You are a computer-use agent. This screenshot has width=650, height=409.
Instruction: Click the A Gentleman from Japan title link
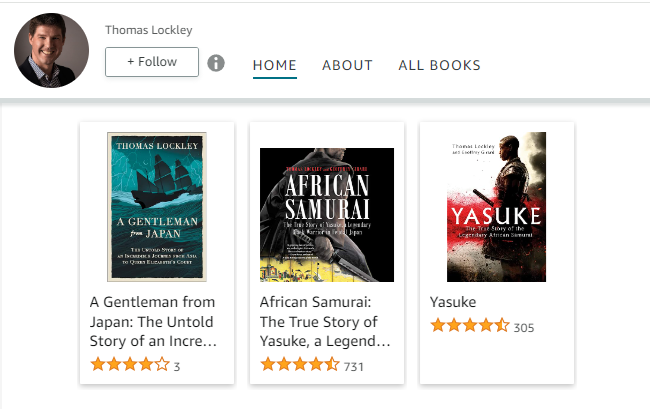(154, 321)
